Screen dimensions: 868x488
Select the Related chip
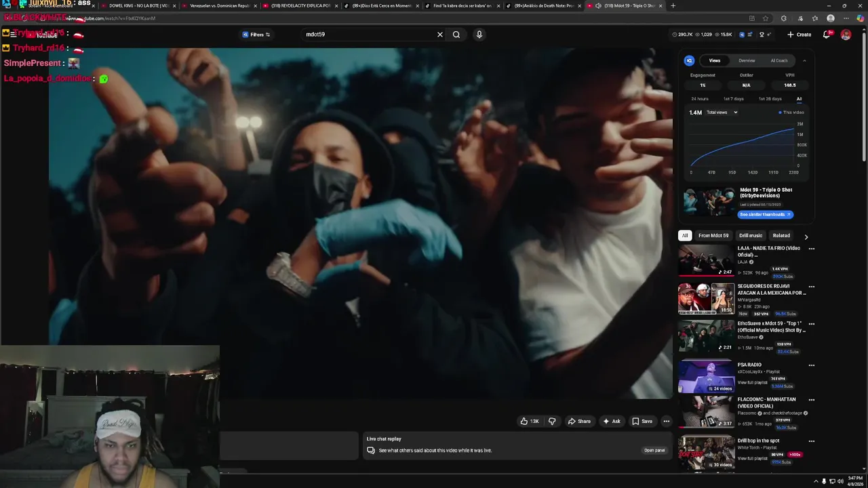[781, 235]
